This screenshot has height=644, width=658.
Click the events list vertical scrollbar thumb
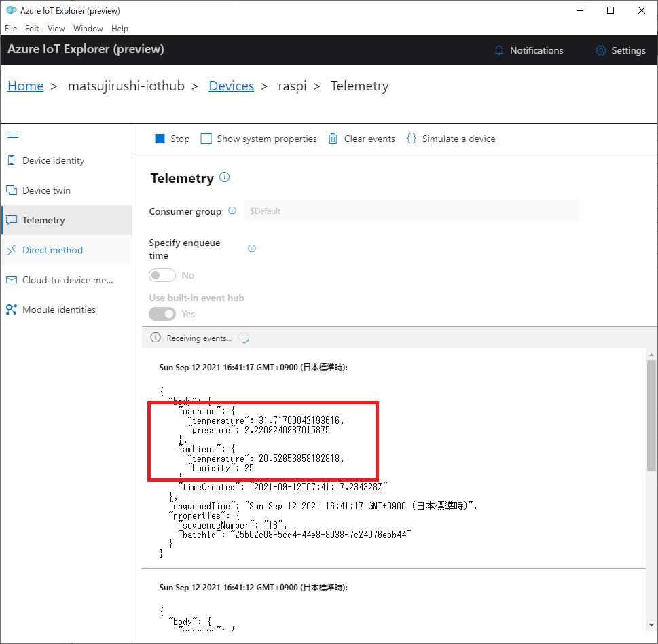click(x=651, y=416)
